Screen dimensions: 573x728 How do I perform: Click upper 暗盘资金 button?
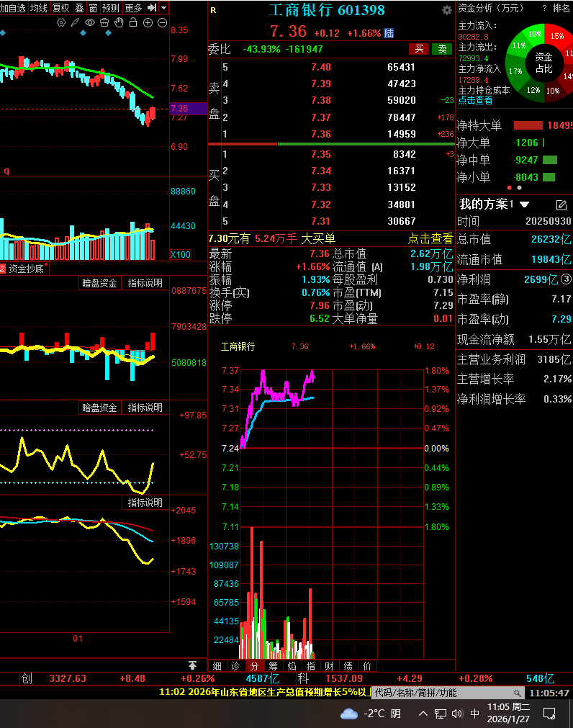pyautogui.click(x=100, y=283)
